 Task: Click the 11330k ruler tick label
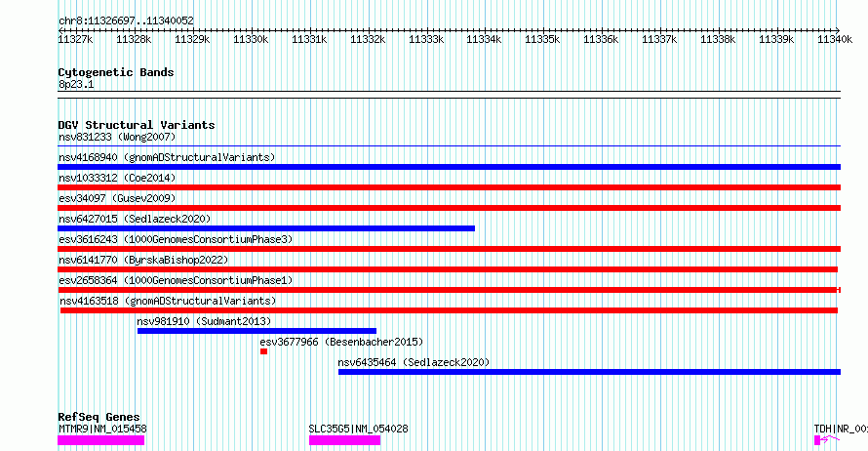point(251,39)
